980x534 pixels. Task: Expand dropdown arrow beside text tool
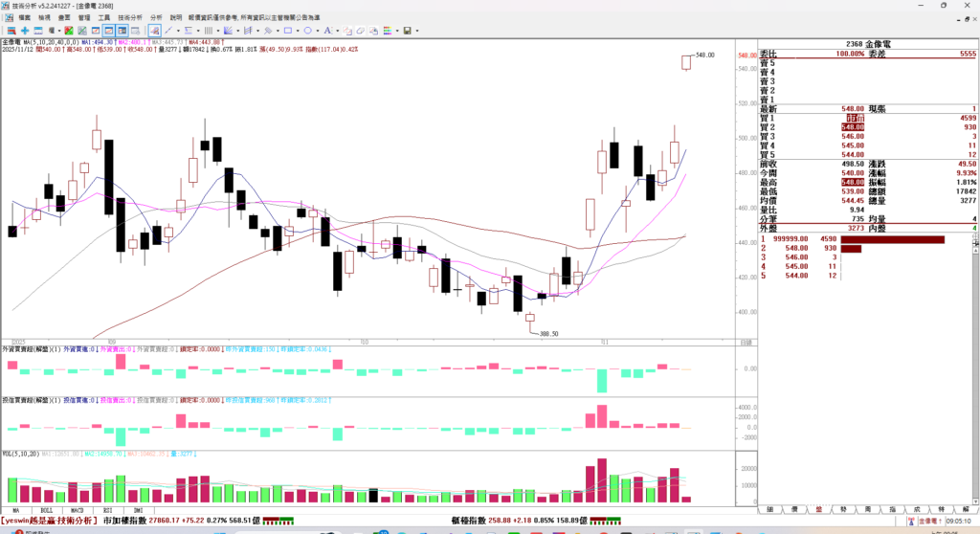(338, 31)
